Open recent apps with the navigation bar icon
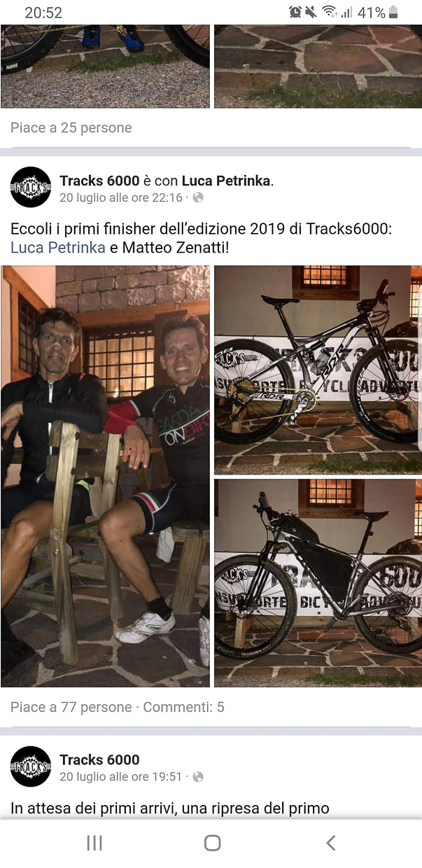 click(94, 843)
